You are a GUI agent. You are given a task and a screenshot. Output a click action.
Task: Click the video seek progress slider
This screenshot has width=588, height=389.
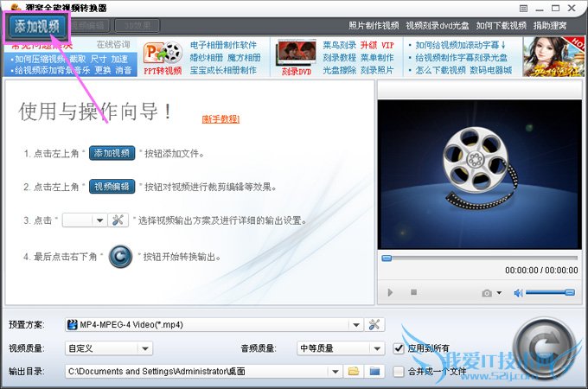pos(480,258)
